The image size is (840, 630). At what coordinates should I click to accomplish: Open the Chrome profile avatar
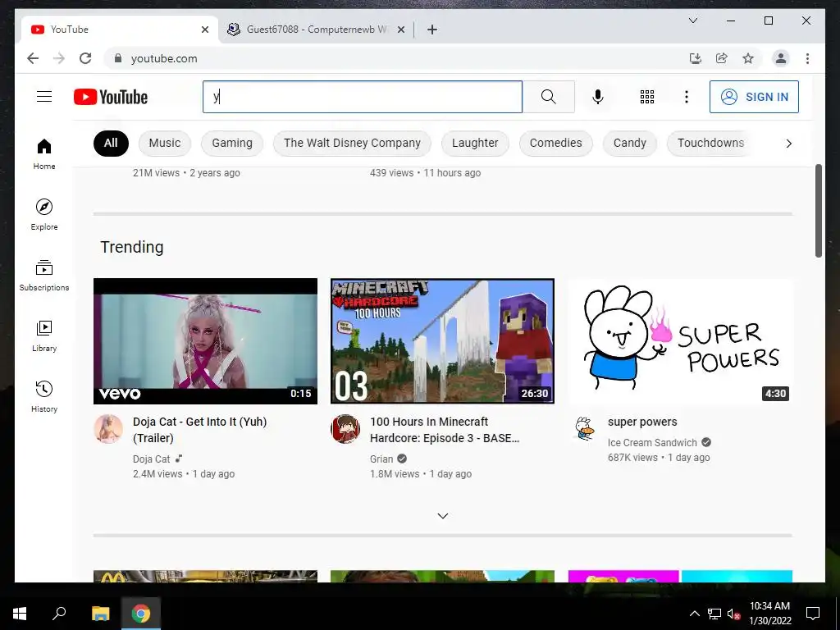[x=781, y=58]
